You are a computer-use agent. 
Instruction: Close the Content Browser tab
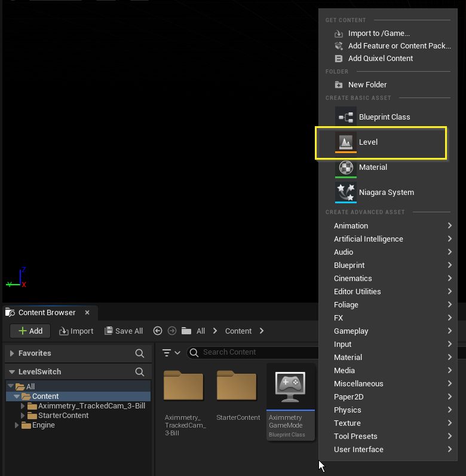point(87,312)
